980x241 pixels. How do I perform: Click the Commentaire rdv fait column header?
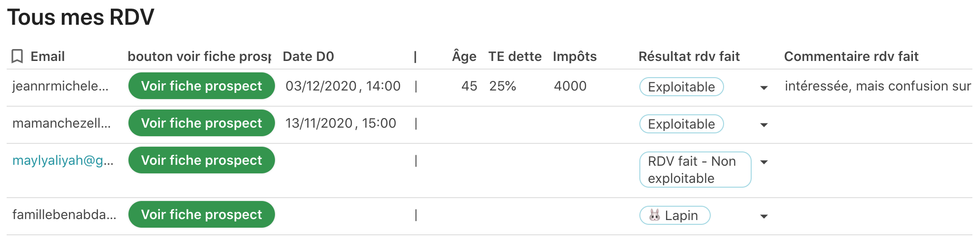[851, 56]
